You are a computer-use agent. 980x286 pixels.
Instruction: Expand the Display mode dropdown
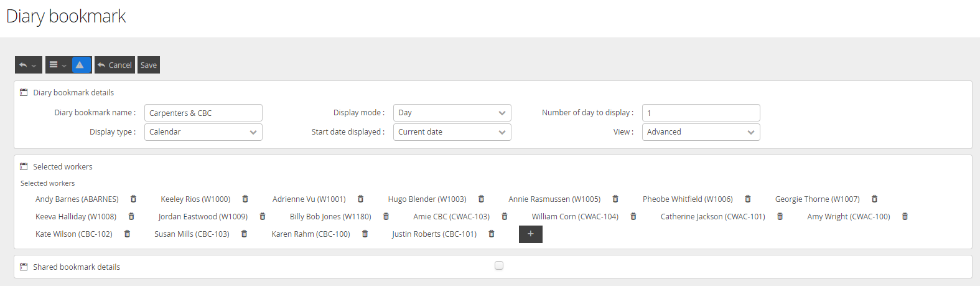(x=452, y=113)
